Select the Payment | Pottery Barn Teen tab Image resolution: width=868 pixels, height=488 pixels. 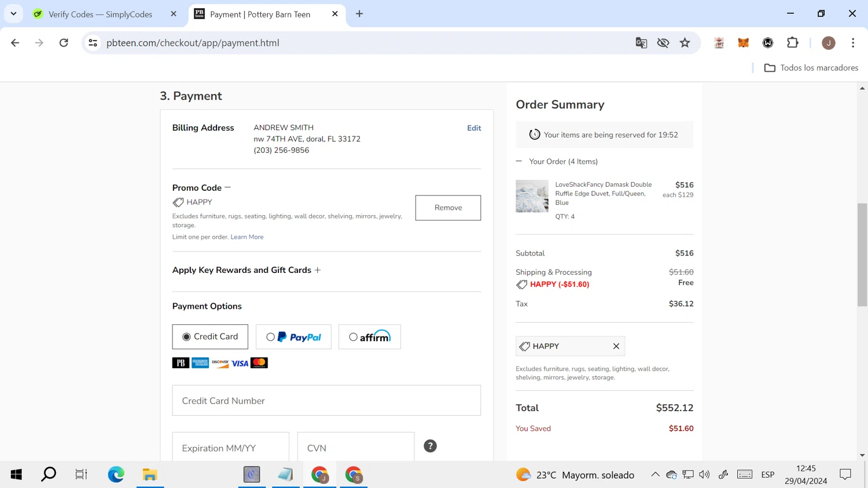pos(260,14)
